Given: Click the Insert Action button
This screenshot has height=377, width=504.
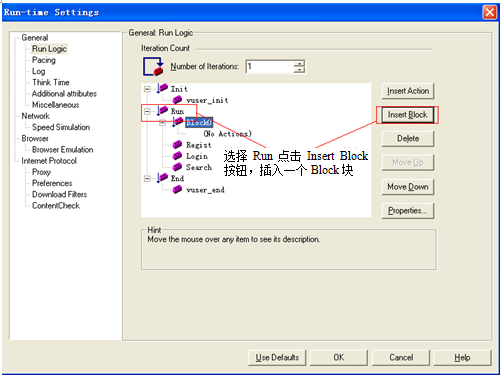Looking at the screenshot, I should tap(408, 91).
